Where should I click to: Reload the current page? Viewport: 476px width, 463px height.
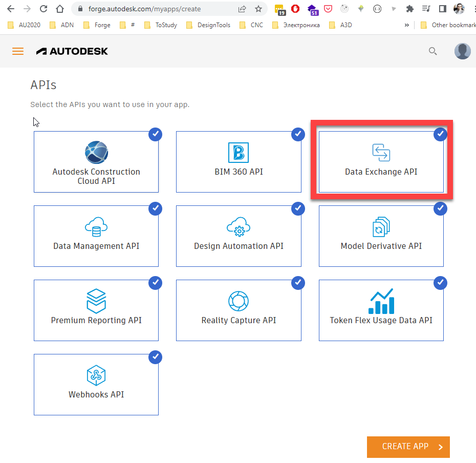[x=44, y=9]
